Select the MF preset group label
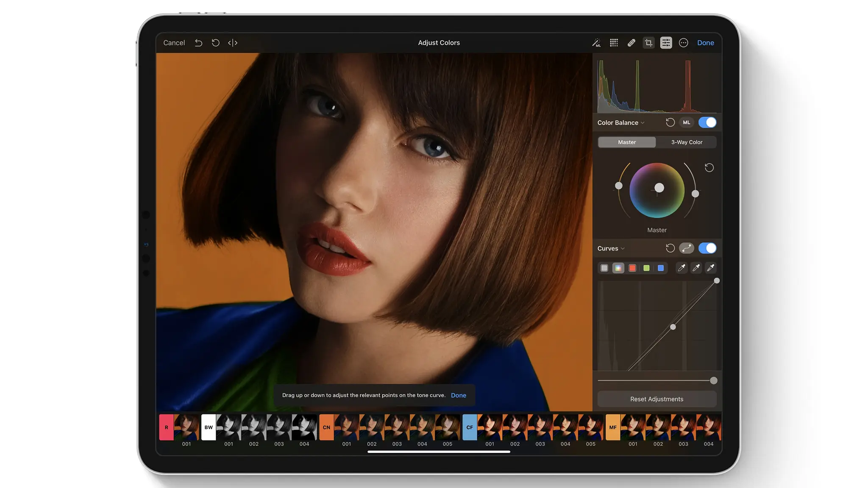Viewport: 868px width, 488px height. tap(613, 427)
